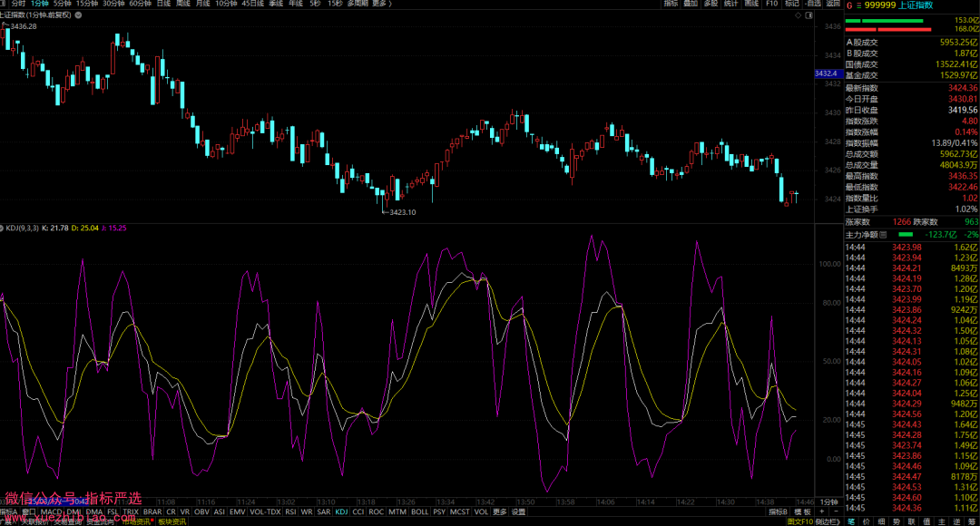Select the CCI indicator tab
The width and height of the screenshot is (980, 526).
(x=358, y=511)
